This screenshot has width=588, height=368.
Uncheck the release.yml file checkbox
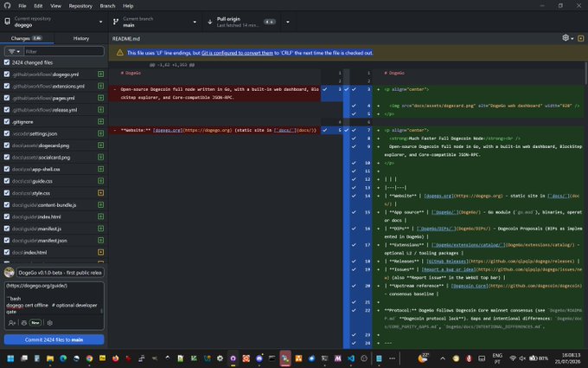pyautogui.click(x=7, y=110)
